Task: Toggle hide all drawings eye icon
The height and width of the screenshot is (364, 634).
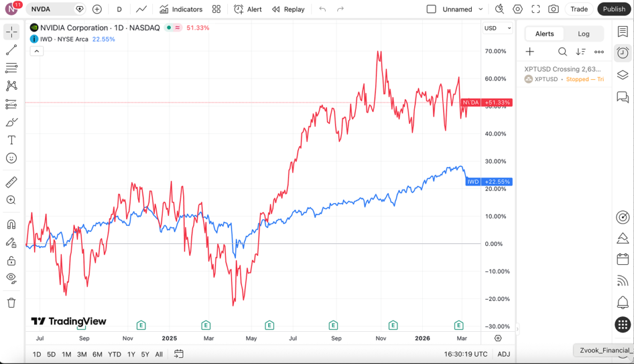Action: pyautogui.click(x=12, y=279)
